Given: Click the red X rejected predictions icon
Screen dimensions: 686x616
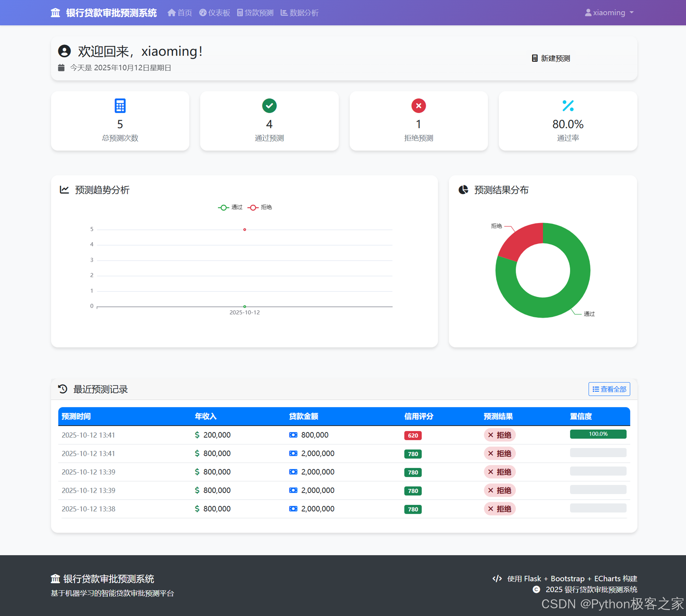Looking at the screenshot, I should 418,106.
